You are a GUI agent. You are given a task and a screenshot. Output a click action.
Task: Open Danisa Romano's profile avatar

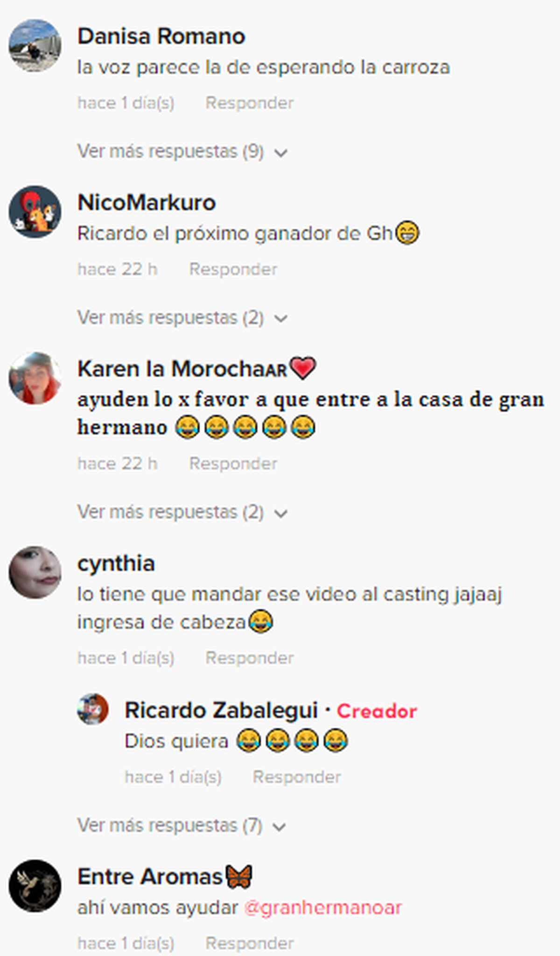[35, 45]
